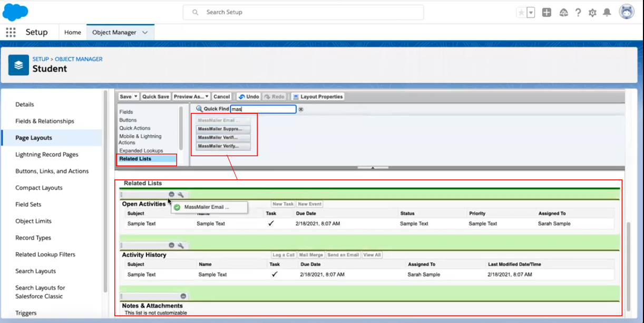Open the Setup gear icon
Viewport: 644px width, 323px height.
tap(592, 12)
